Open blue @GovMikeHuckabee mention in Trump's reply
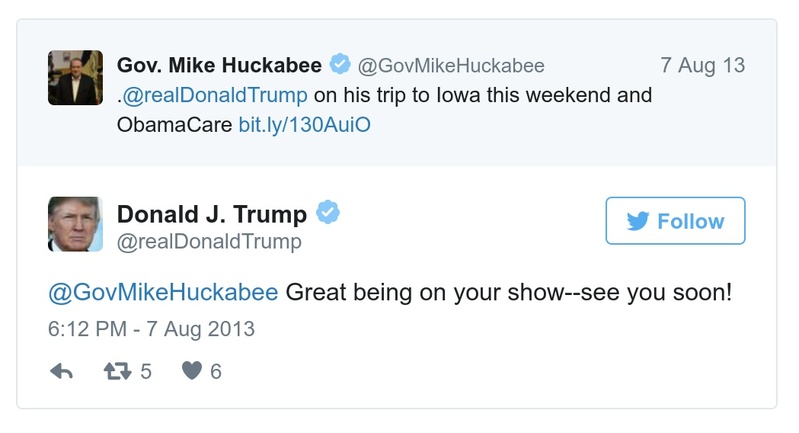The width and height of the screenshot is (799, 433). coord(164,293)
